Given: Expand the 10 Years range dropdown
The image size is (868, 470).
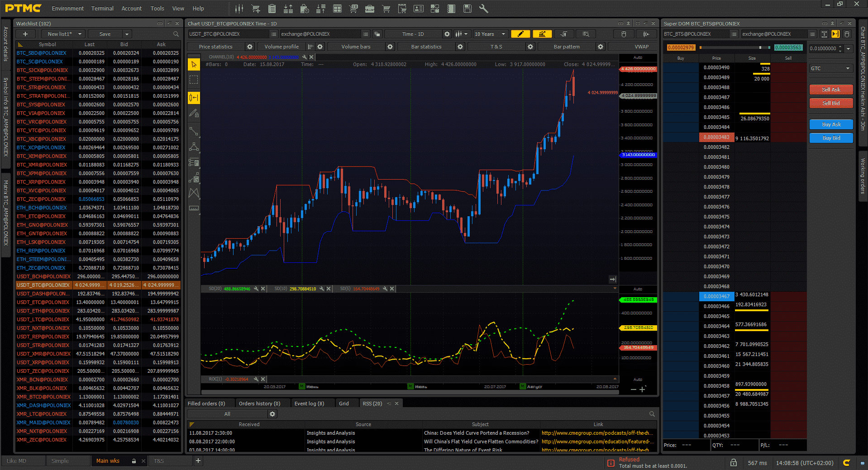Looking at the screenshot, I should point(490,34).
